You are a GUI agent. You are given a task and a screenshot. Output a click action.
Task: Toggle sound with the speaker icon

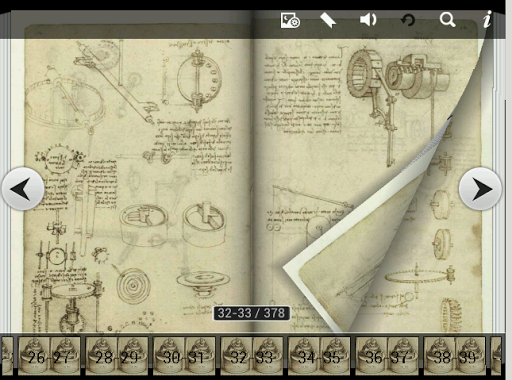[x=368, y=20]
